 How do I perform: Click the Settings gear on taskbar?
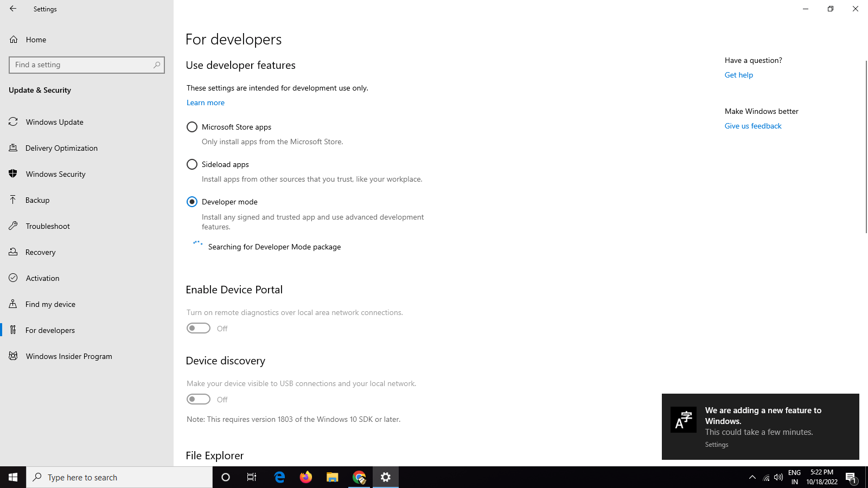click(x=386, y=477)
